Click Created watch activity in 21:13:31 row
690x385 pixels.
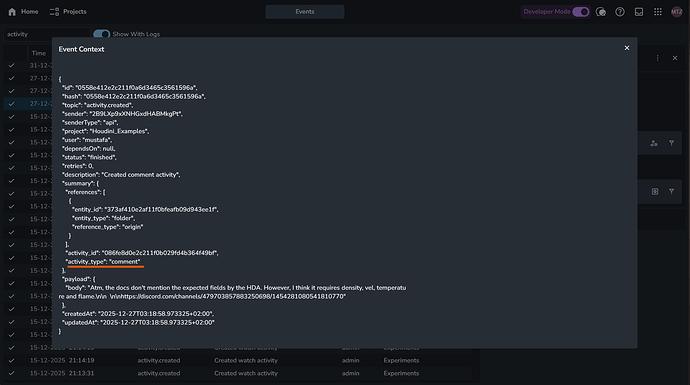tap(246, 373)
